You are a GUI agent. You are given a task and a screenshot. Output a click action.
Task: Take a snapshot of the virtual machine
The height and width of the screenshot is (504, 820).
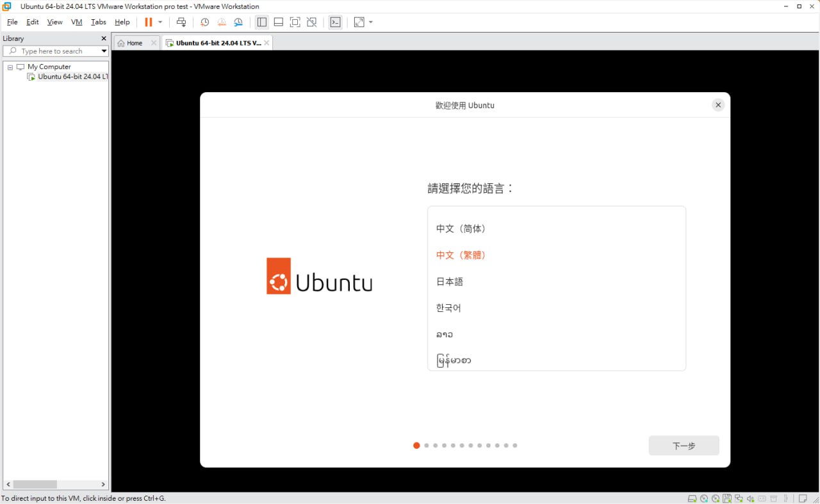pos(204,22)
